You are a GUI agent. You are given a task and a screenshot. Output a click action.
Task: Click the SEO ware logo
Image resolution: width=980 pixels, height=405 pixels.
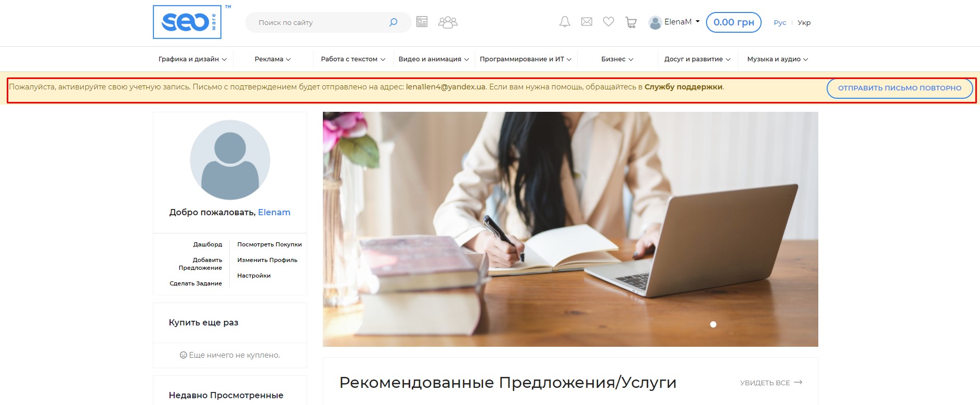pyautogui.click(x=187, y=22)
